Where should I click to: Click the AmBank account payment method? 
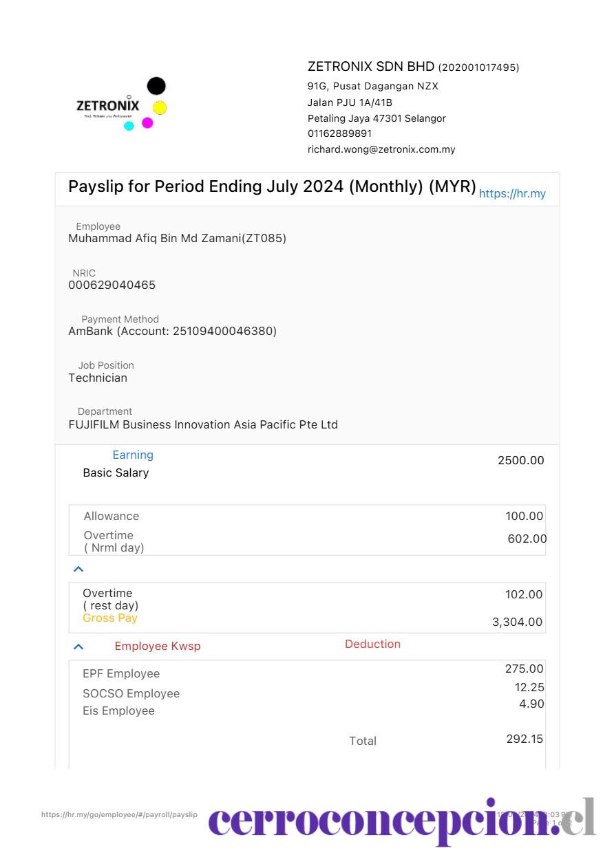tap(172, 331)
